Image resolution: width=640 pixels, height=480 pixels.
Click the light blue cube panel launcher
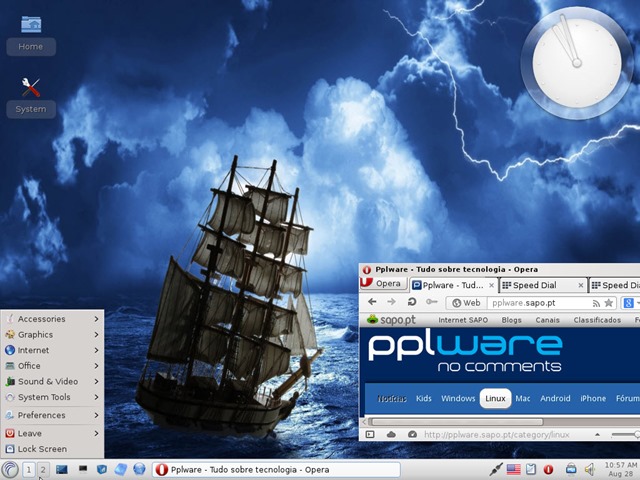[120, 470]
